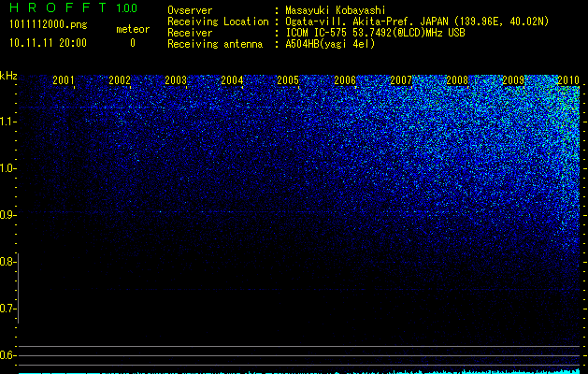This screenshot has height=374, width=588.
Task: Click the 0.7 kHz axis label
Action: coord(7,309)
